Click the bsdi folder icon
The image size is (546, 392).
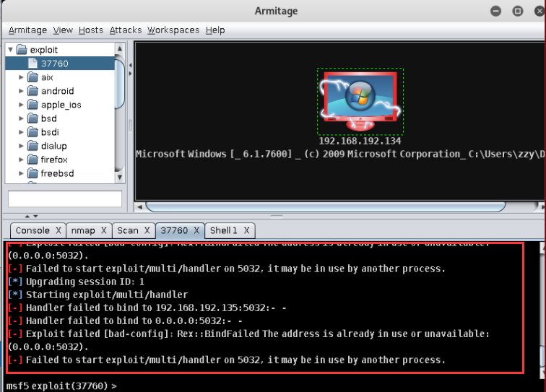(x=32, y=132)
